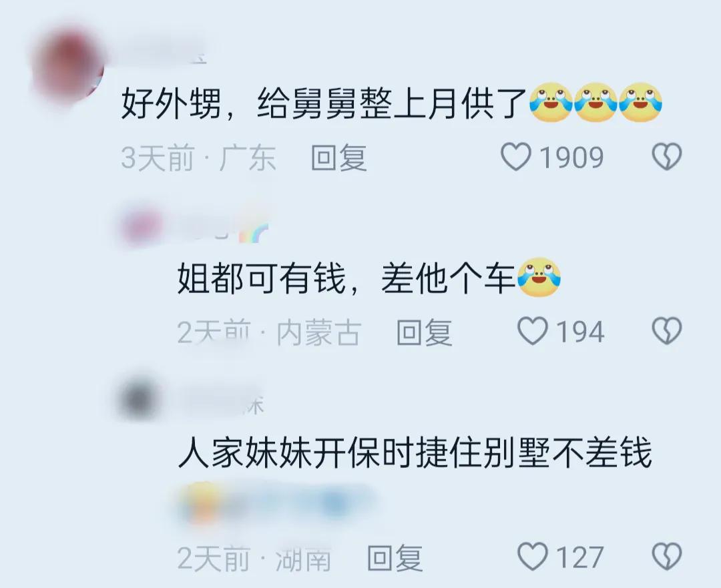Tap broken heart on 内蒙古 comment

click(x=667, y=331)
